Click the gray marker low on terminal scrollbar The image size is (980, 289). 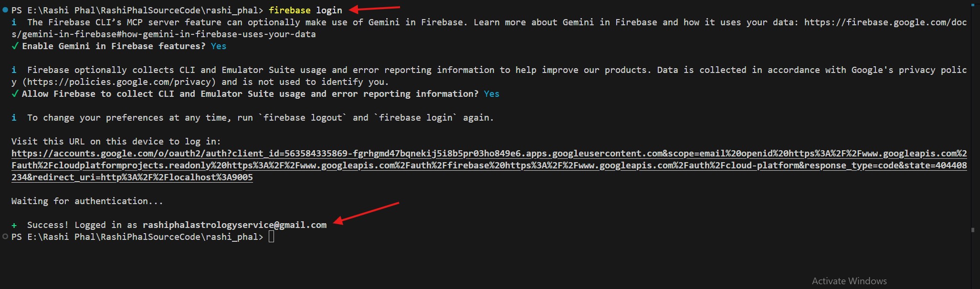972,230
